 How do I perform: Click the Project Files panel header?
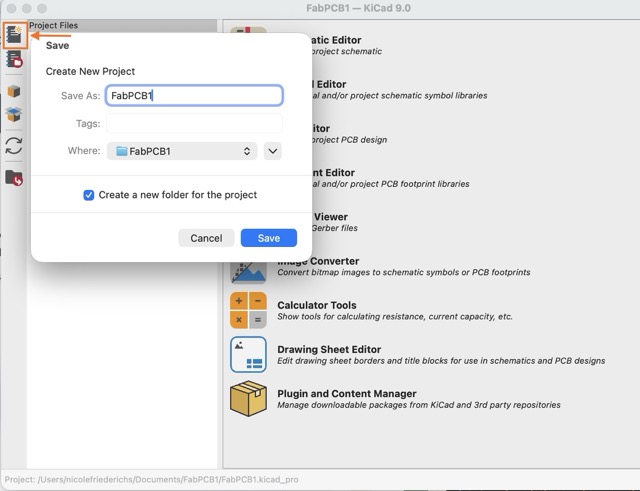pos(122,25)
